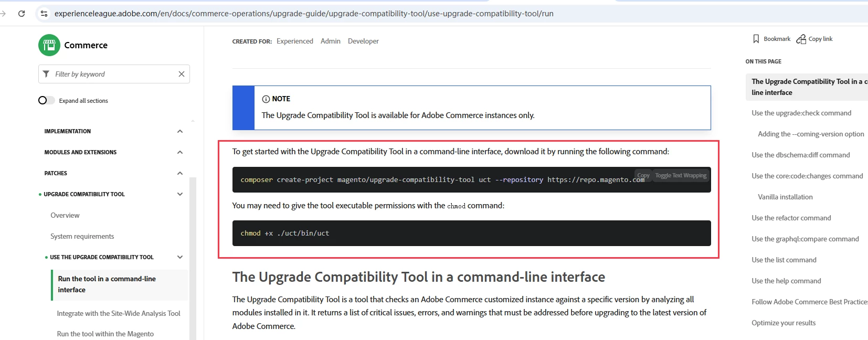
Task: Click the Commerce title text
Action: pos(86,45)
